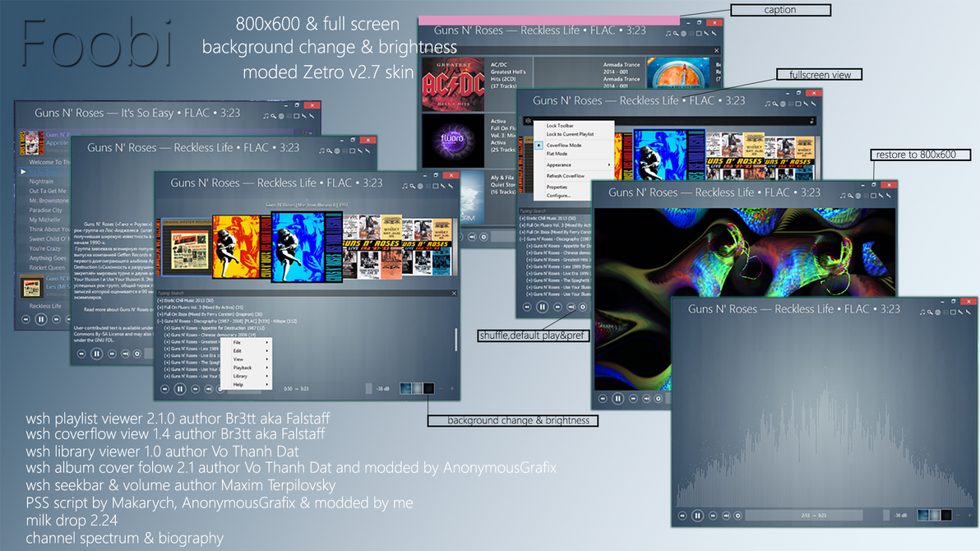Pick the black background swatch in spectrum window
The image size is (980, 551).
(946, 516)
